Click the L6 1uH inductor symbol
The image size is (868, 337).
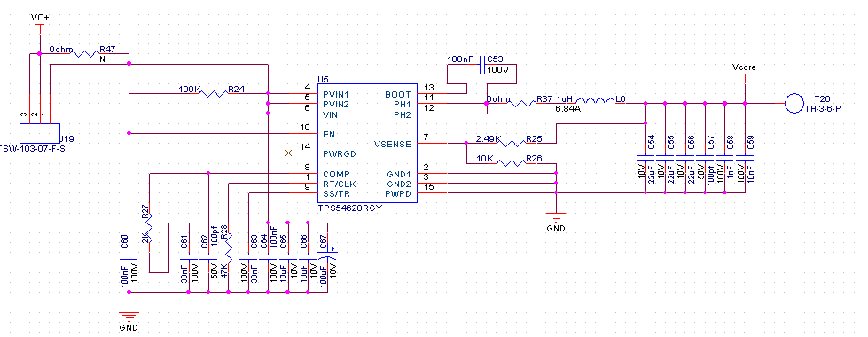pyautogui.click(x=595, y=101)
